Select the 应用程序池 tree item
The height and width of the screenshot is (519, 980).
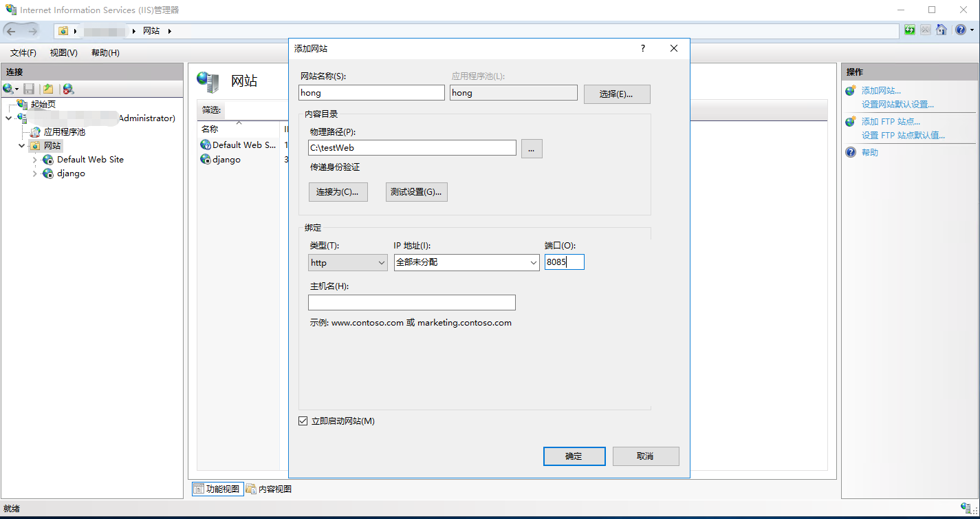coord(65,131)
